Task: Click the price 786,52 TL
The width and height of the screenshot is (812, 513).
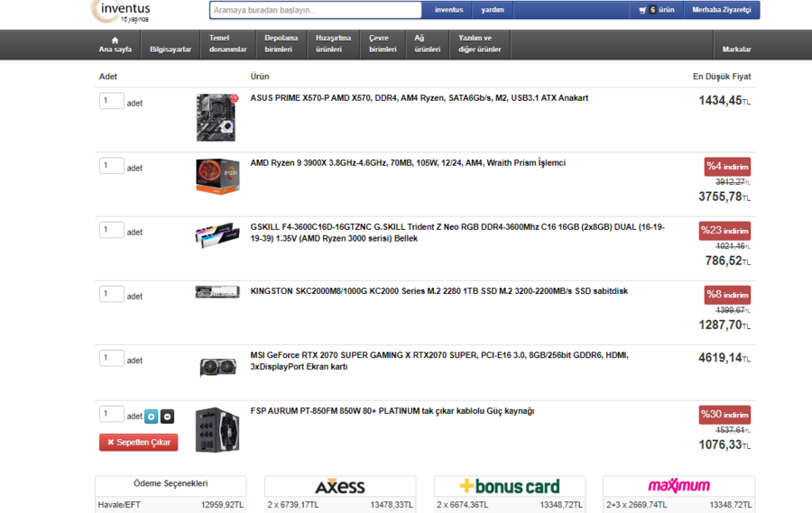Action: pyautogui.click(x=727, y=261)
